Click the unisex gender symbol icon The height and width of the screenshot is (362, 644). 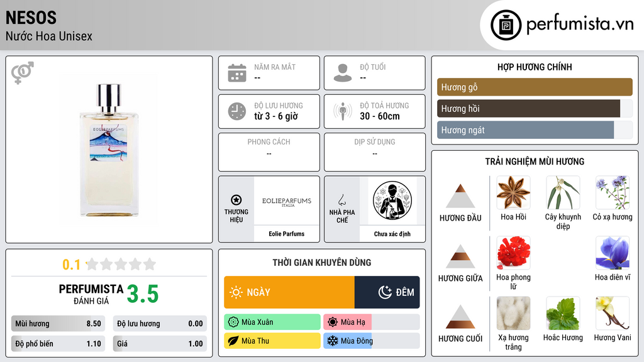click(x=23, y=73)
